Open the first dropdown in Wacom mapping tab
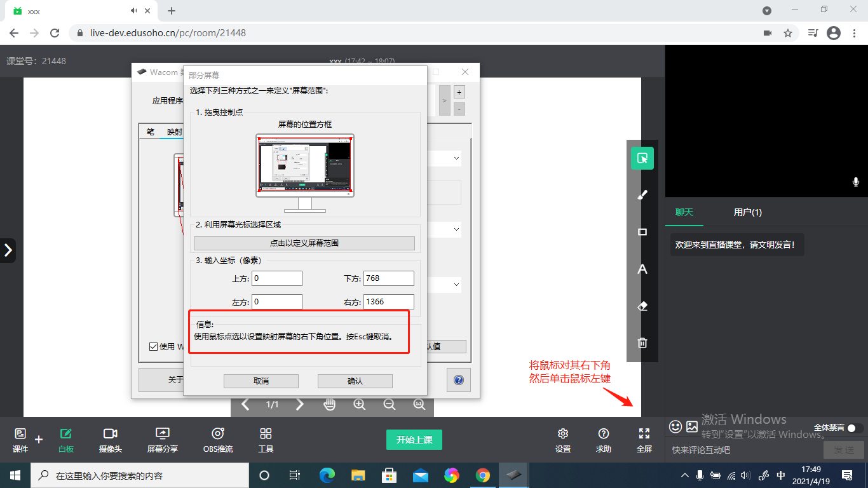This screenshot has height=488, width=868. pos(456,158)
